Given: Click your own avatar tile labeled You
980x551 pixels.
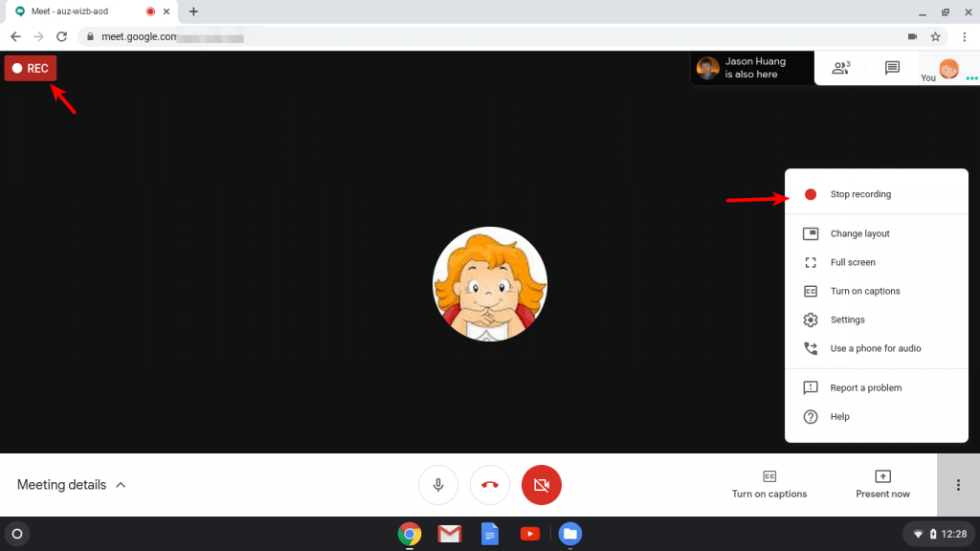Looking at the screenshot, I should click(x=948, y=68).
